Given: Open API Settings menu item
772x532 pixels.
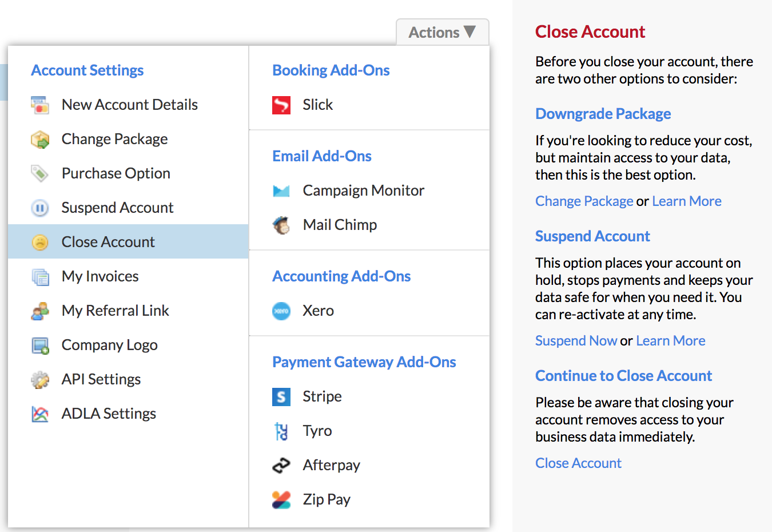Looking at the screenshot, I should [x=128, y=379].
